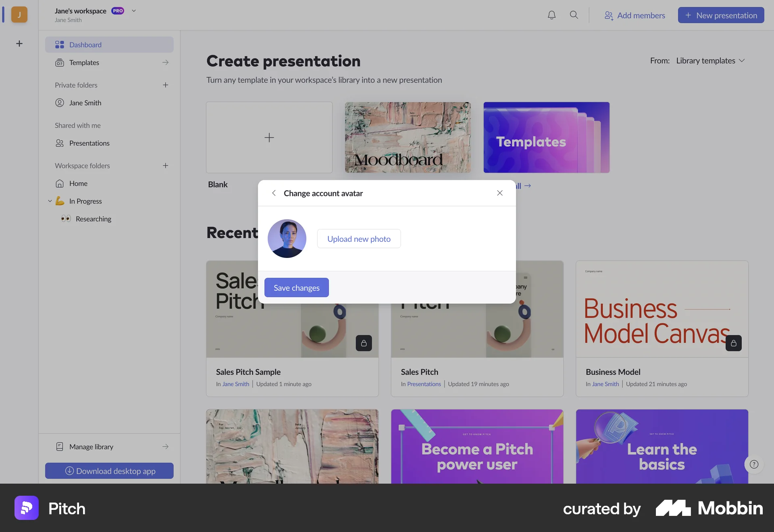
Task: Add a new private folder with the plus icon
Action: click(x=165, y=85)
